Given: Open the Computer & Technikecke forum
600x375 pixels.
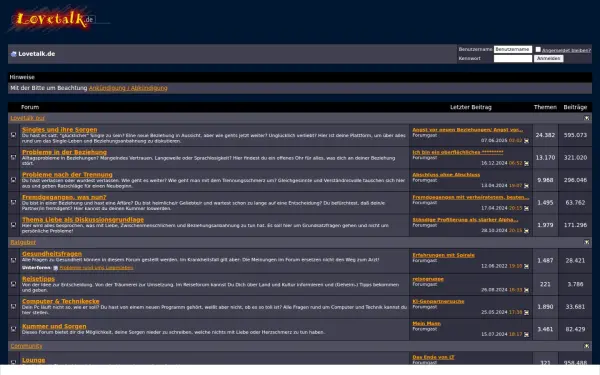Looking at the screenshot, I should coord(61,301).
